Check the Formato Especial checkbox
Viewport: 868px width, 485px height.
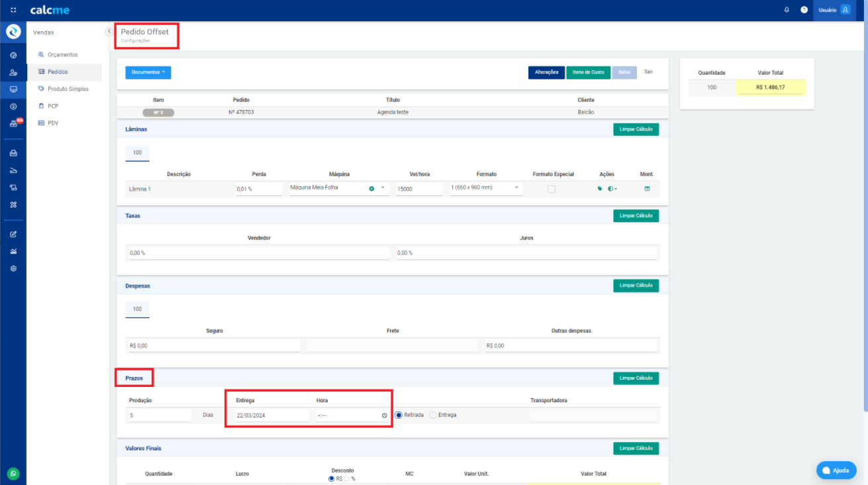[x=551, y=189]
